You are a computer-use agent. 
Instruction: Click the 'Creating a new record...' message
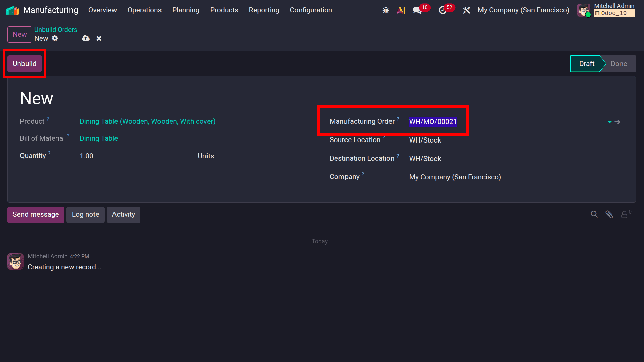[64, 267]
